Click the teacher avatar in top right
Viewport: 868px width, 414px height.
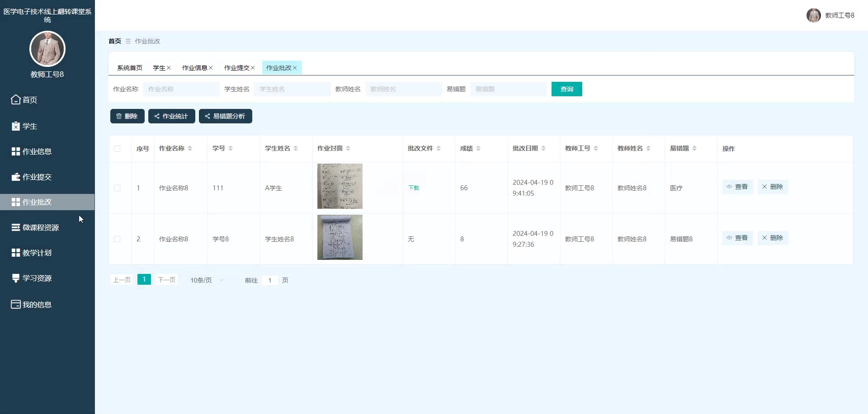[x=814, y=15]
